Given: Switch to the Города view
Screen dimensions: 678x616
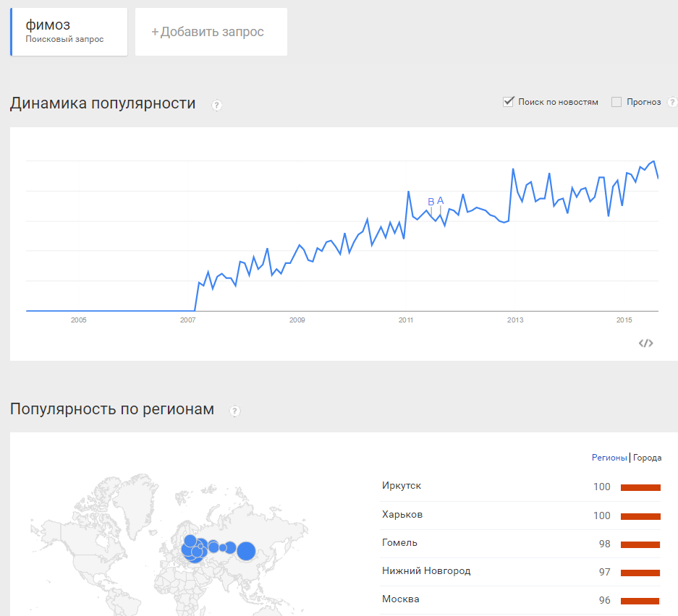Looking at the screenshot, I should coord(647,458).
